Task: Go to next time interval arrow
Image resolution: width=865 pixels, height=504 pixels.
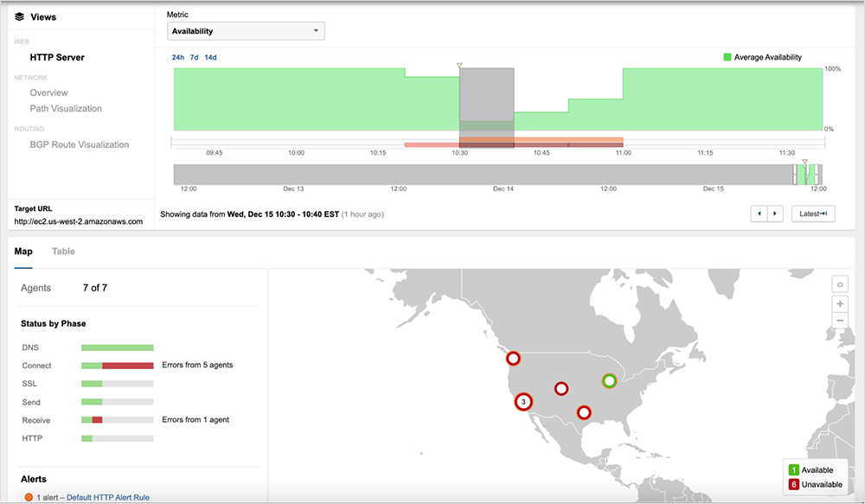Action: pos(775,214)
